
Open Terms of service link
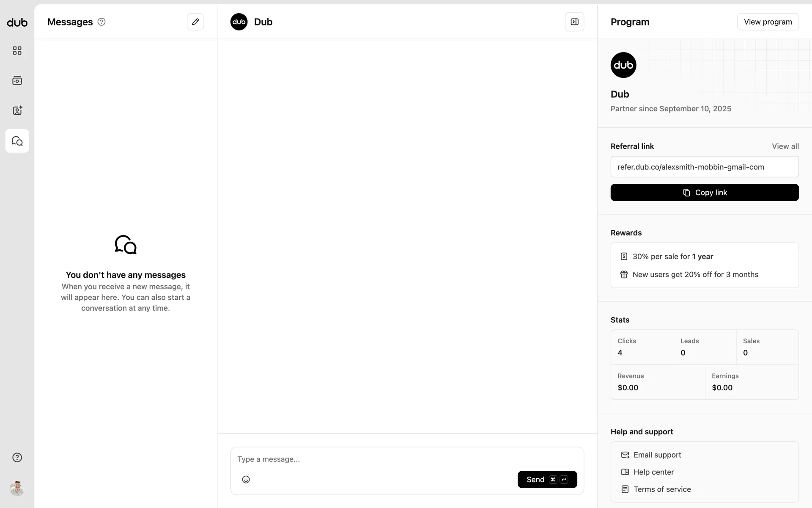tap(662, 489)
